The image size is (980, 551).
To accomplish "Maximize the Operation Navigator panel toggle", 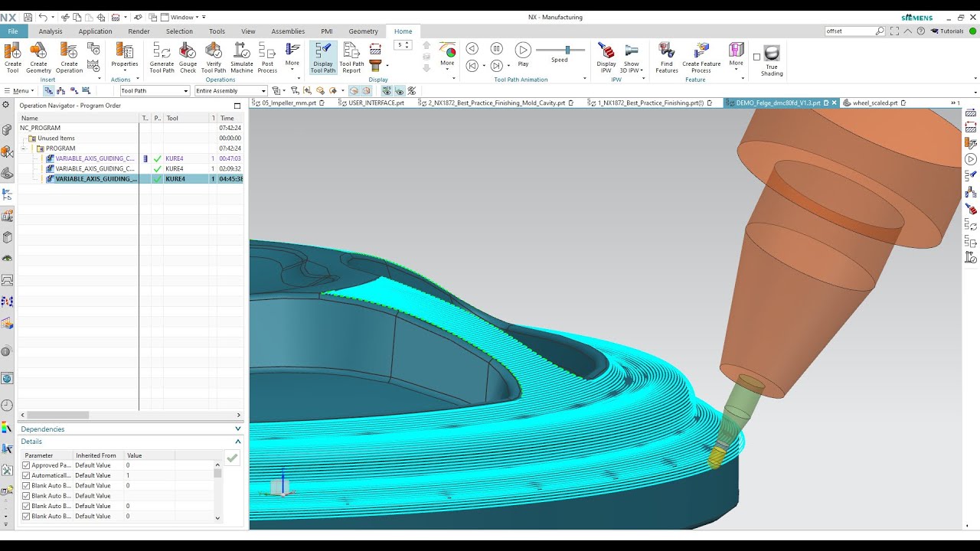I will pyautogui.click(x=237, y=106).
